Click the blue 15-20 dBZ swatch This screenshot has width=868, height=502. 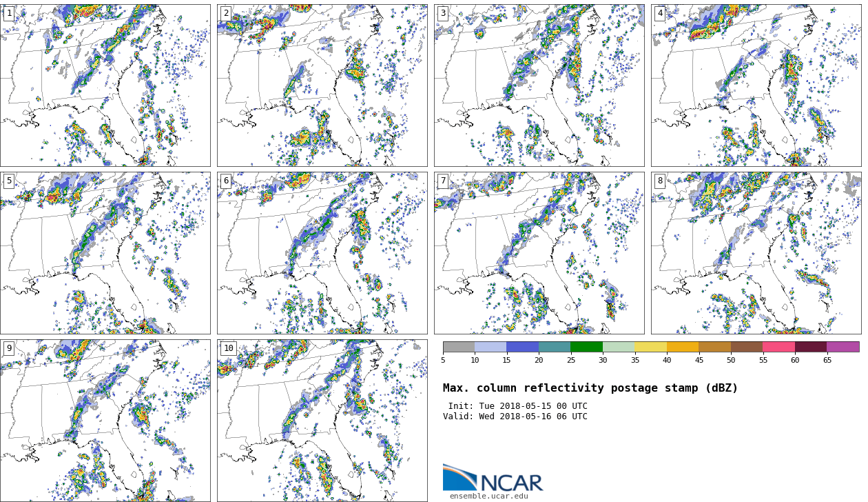tap(522, 347)
